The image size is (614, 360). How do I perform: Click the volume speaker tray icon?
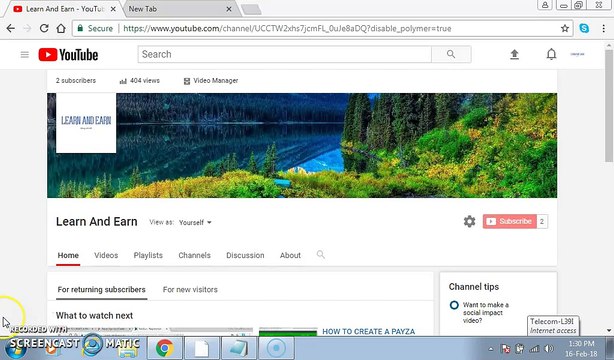pos(549,348)
